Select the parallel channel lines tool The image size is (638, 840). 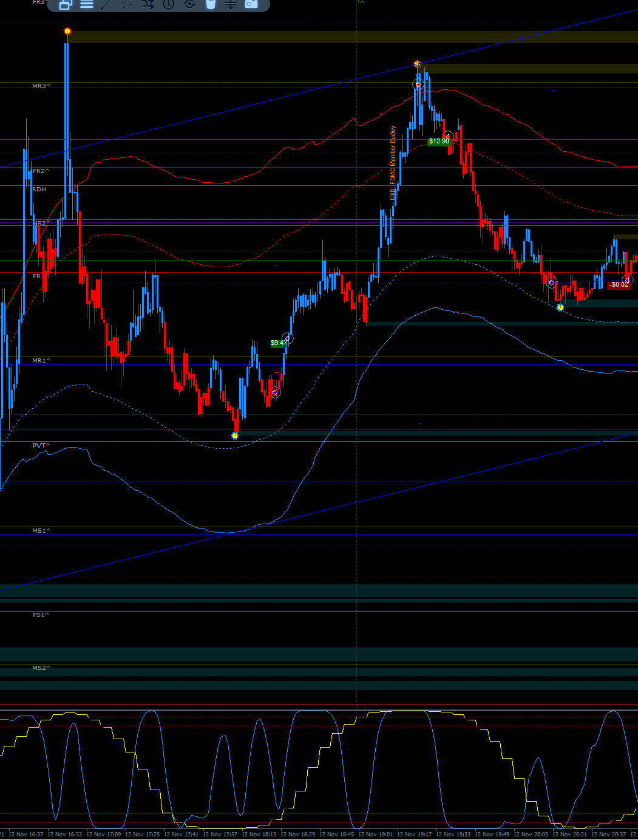tap(127, 4)
